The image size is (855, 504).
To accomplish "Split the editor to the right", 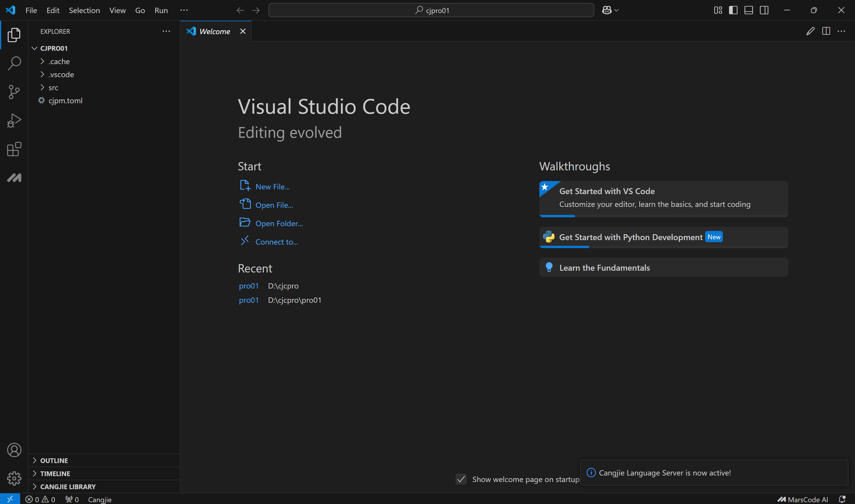I will point(826,31).
